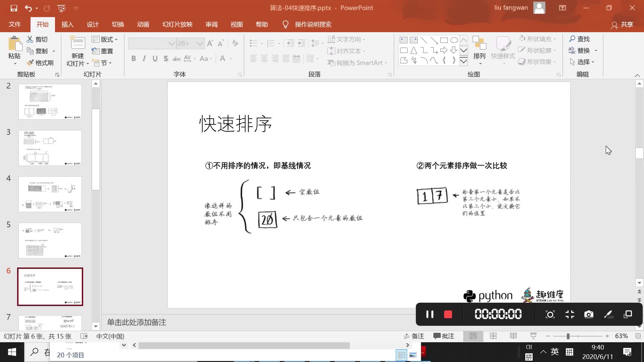Toggle Underline formatting
The width and height of the screenshot is (644, 362).
(x=155, y=59)
